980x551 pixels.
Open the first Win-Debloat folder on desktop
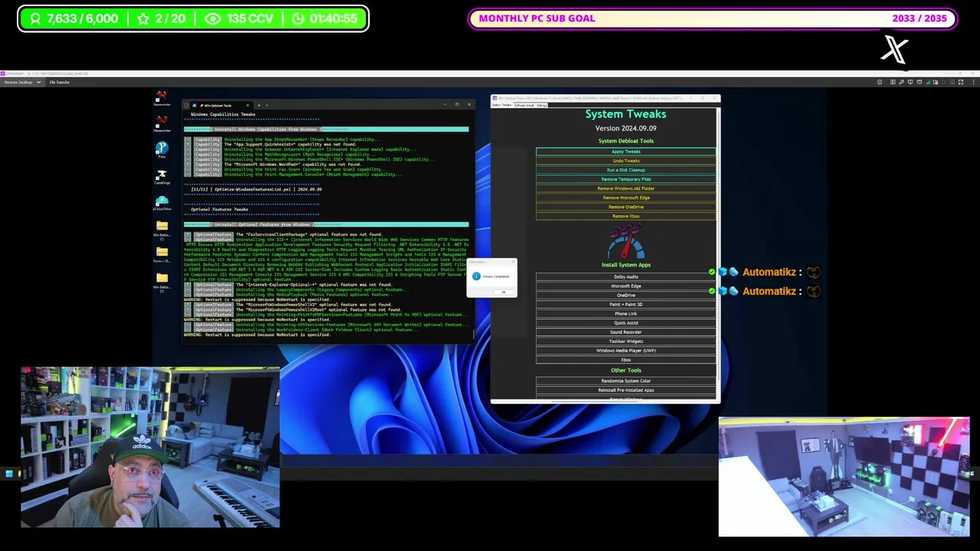click(x=161, y=229)
